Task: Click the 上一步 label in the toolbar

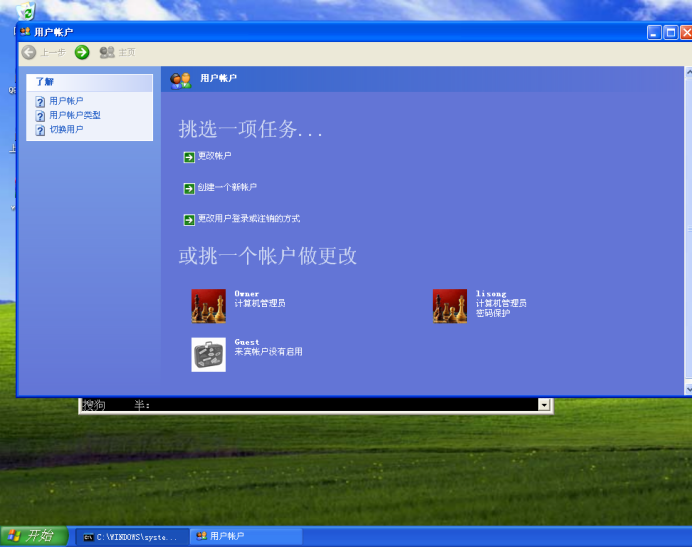Action: (53, 53)
